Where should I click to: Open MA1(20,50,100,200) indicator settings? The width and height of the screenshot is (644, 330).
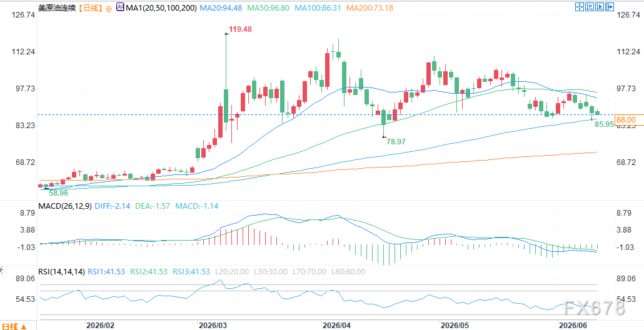161,7
